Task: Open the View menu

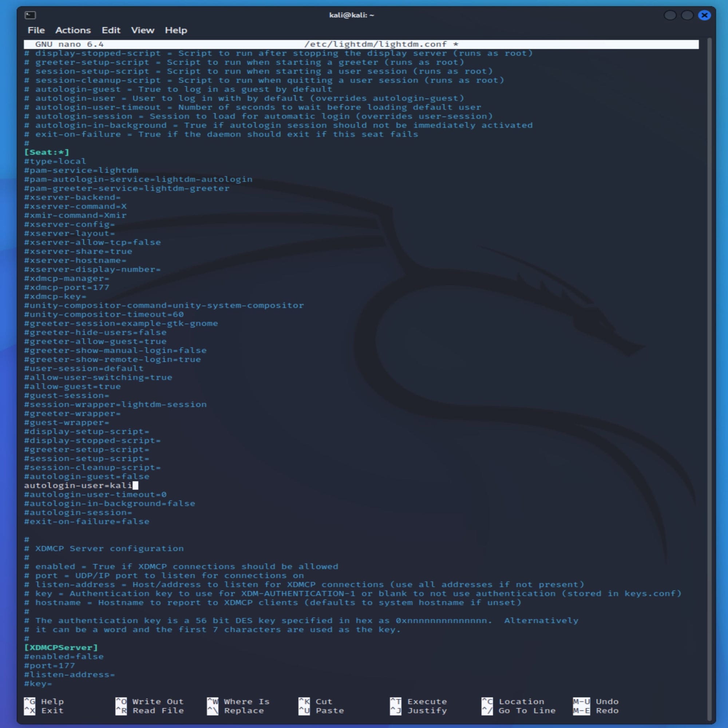Action: [x=142, y=30]
